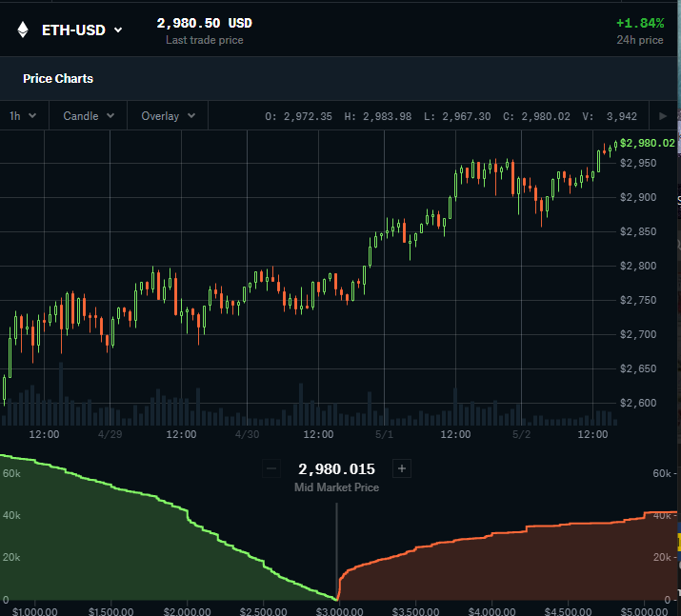
Task: Click the $2,000.00 depth axis label
Action: pos(188,611)
